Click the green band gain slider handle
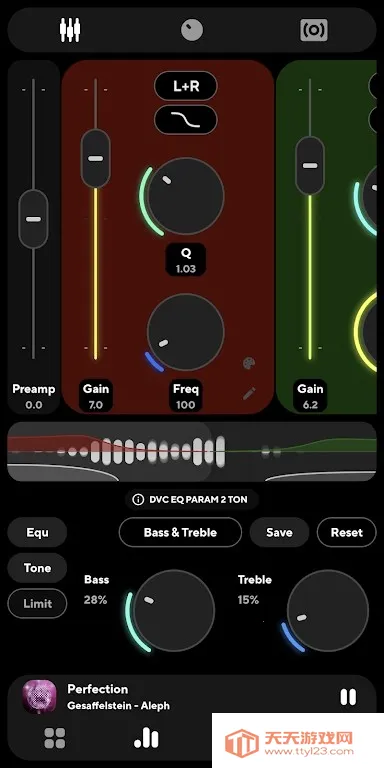This screenshot has width=384, height=768. click(310, 166)
